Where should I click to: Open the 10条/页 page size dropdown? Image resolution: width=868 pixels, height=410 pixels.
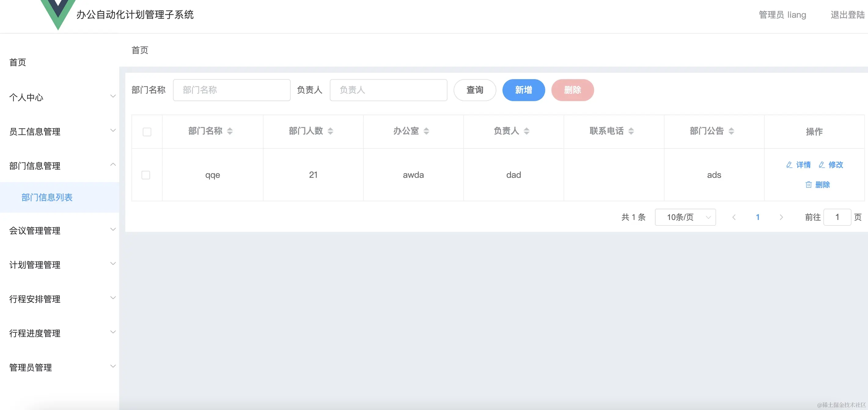tap(685, 217)
